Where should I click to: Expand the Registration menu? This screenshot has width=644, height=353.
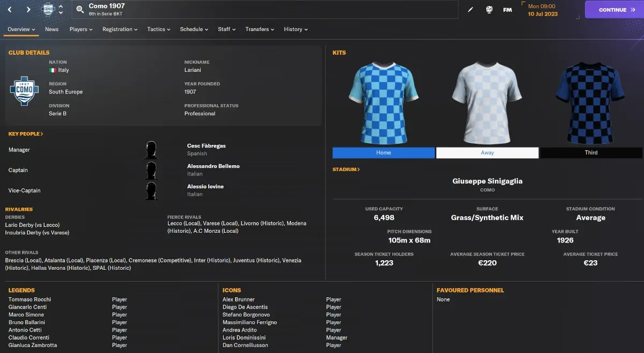(120, 30)
